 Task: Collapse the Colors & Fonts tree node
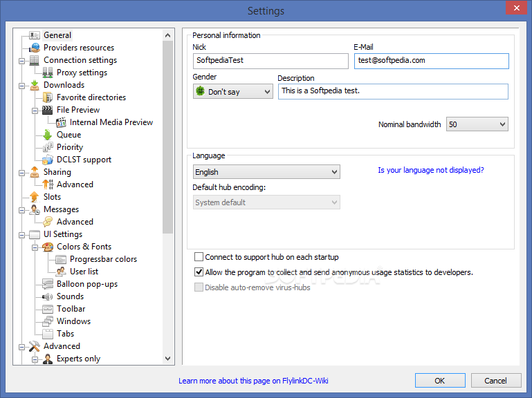pos(35,247)
